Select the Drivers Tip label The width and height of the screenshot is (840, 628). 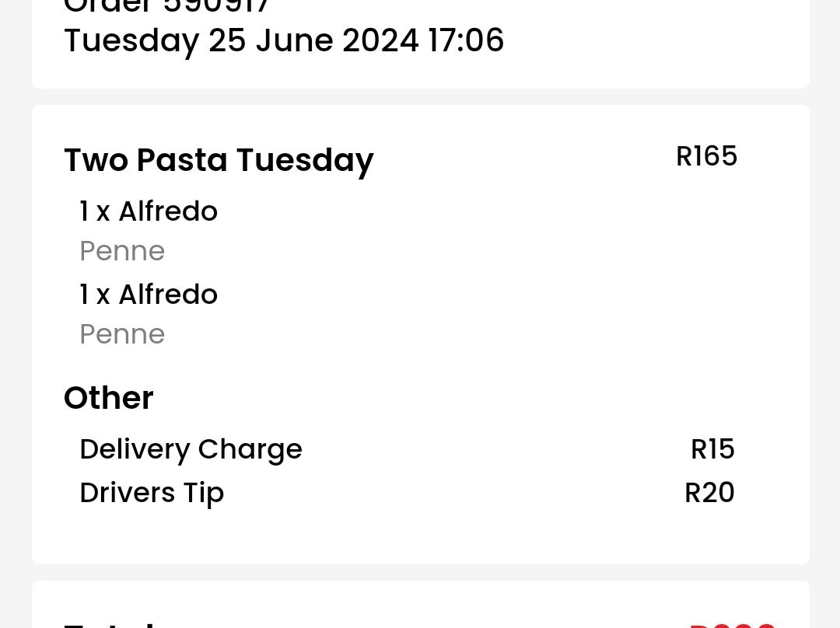(152, 493)
